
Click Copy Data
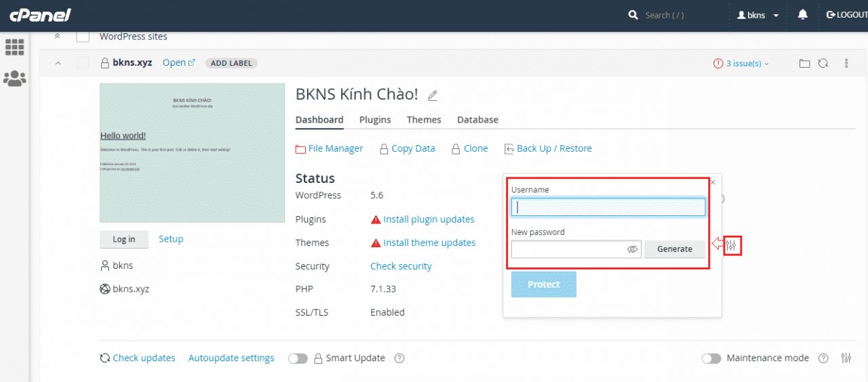(x=408, y=148)
